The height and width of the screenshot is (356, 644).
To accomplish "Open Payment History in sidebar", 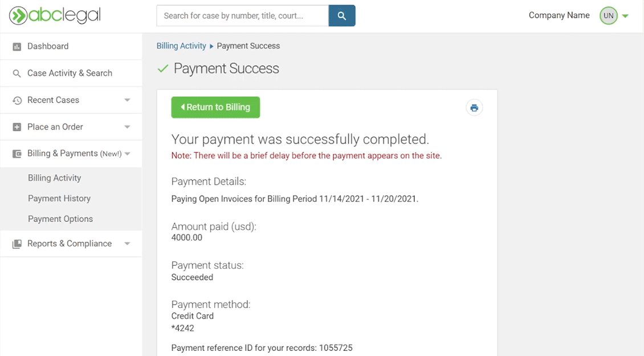I will (x=59, y=199).
